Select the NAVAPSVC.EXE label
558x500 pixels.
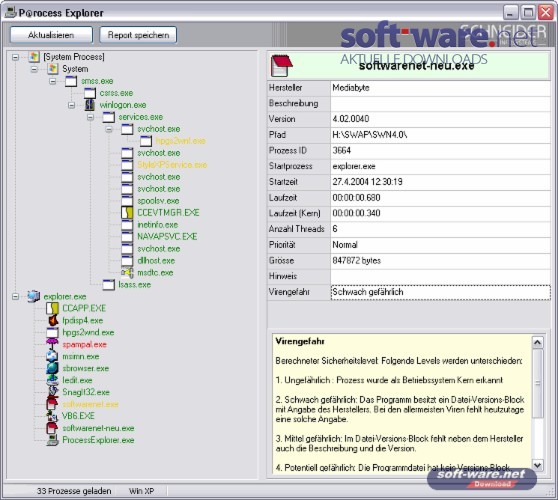[x=167, y=237]
